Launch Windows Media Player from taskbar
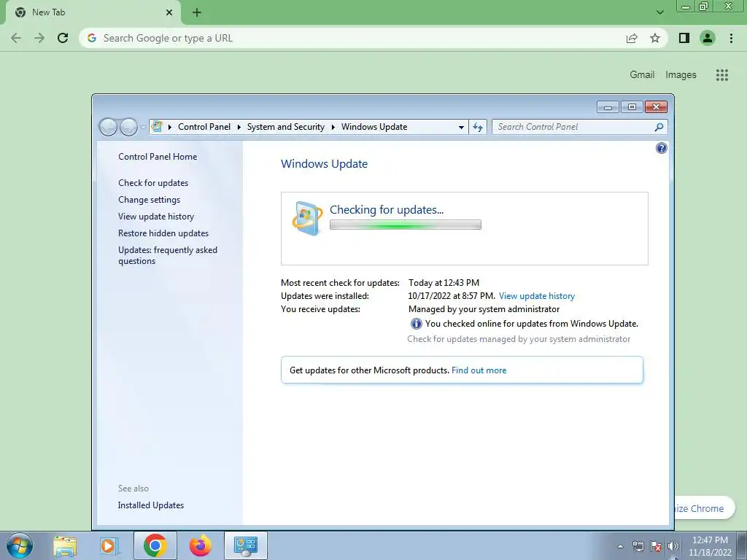The height and width of the screenshot is (560, 747). click(x=109, y=545)
